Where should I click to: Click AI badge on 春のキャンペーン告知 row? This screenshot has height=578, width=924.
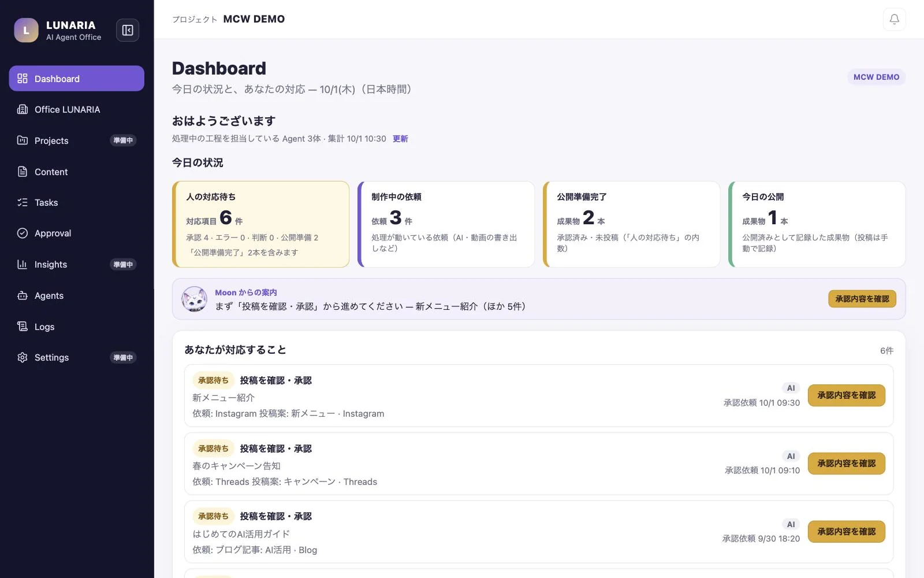pos(791,456)
